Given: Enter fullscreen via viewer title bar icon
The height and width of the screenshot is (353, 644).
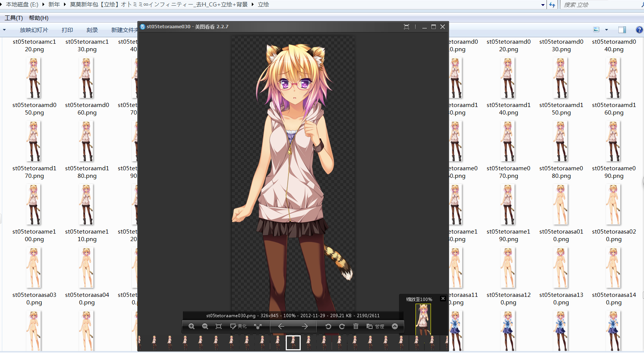Looking at the screenshot, I should [x=406, y=27].
